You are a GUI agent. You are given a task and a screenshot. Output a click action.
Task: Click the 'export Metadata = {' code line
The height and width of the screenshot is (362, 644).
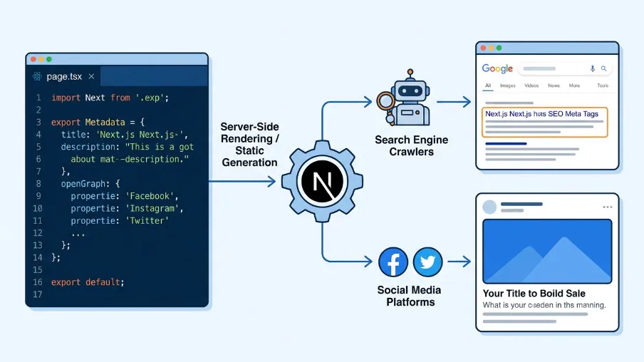coord(98,122)
